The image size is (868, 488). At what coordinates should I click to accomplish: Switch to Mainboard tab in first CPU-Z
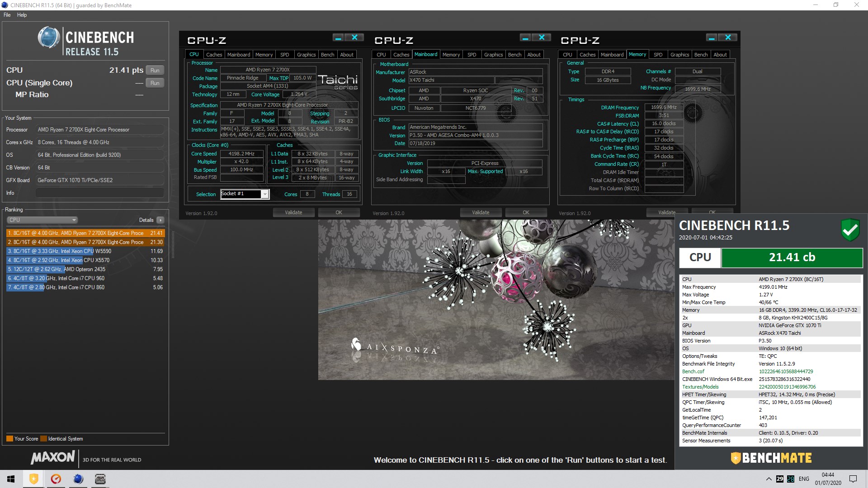(239, 55)
